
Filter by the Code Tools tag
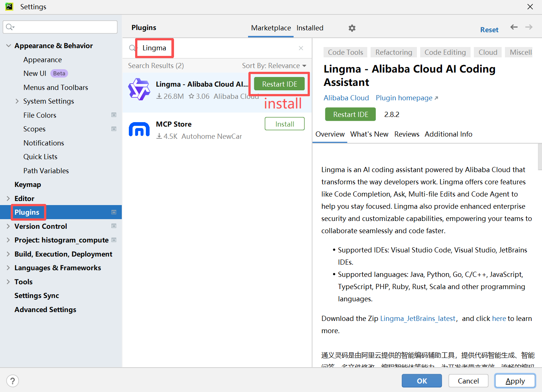click(x=345, y=52)
